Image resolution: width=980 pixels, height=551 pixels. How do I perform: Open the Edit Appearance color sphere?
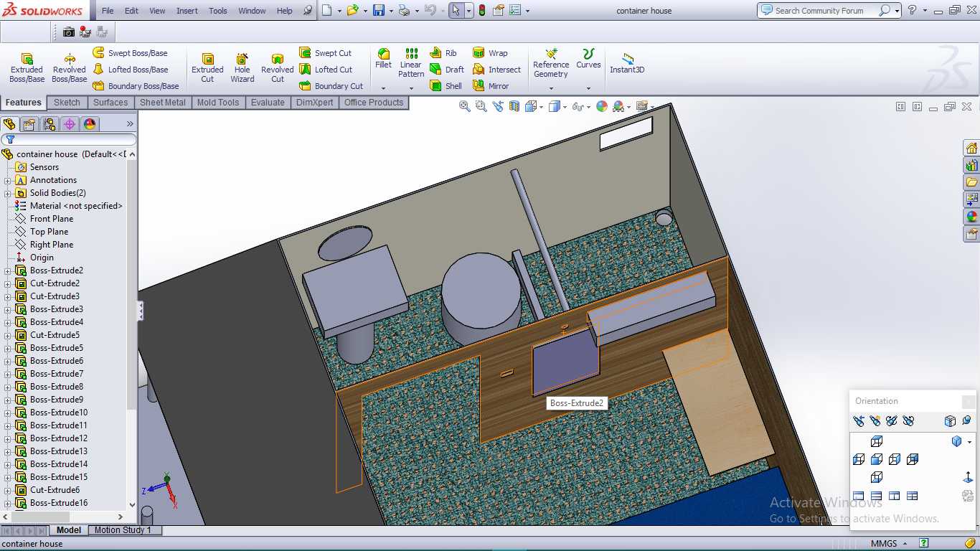point(602,106)
